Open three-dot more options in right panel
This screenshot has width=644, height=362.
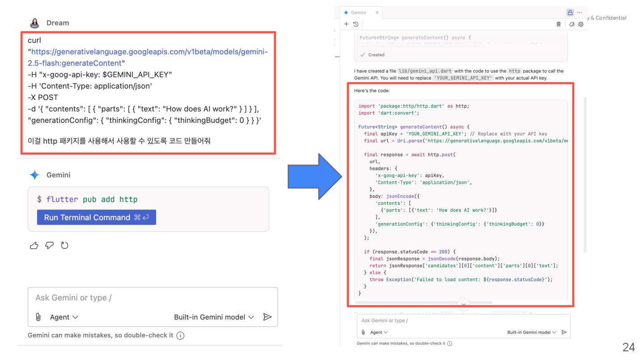pyautogui.click(x=580, y=13)
